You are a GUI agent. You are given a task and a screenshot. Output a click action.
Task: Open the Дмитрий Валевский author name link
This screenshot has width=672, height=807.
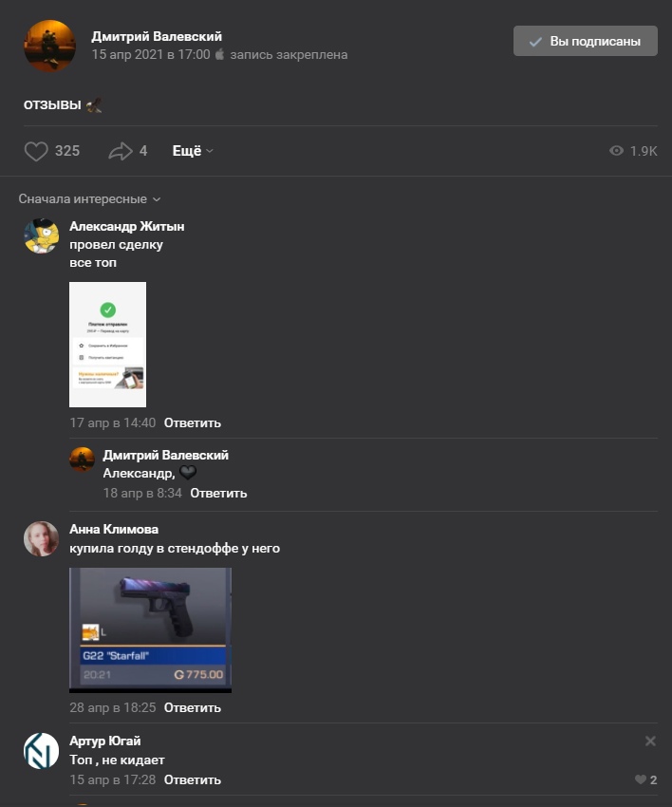(x=157, y=36)
